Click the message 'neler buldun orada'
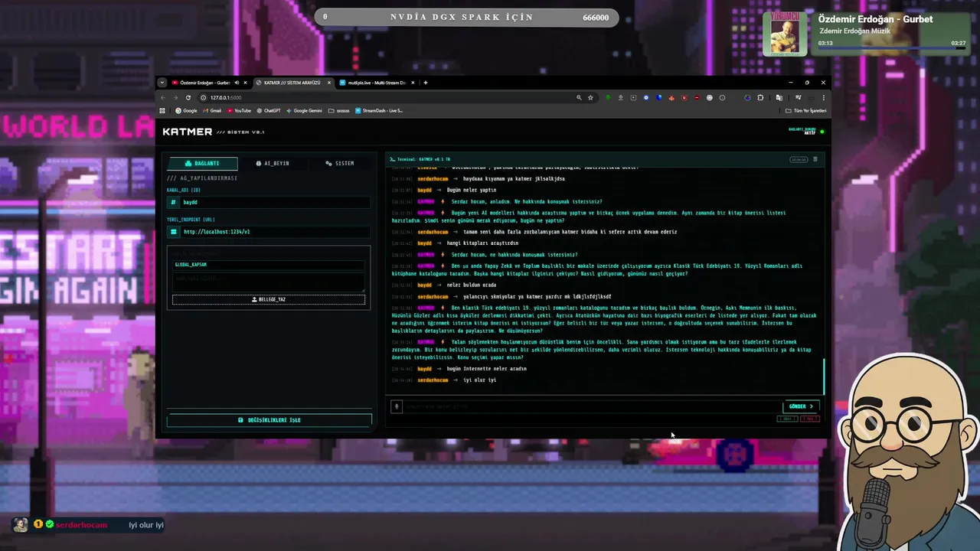The height and width of the screenshot is (551, 980). click(472, 285)
